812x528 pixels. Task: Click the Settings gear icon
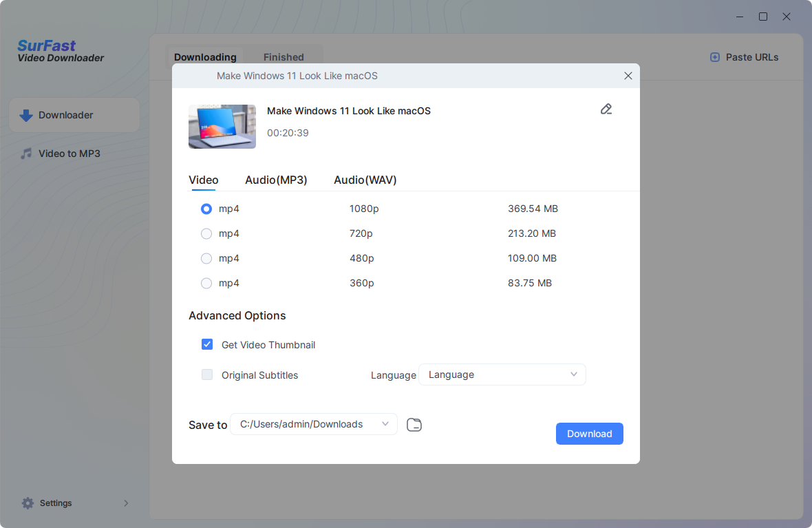(x=28, y=503)
